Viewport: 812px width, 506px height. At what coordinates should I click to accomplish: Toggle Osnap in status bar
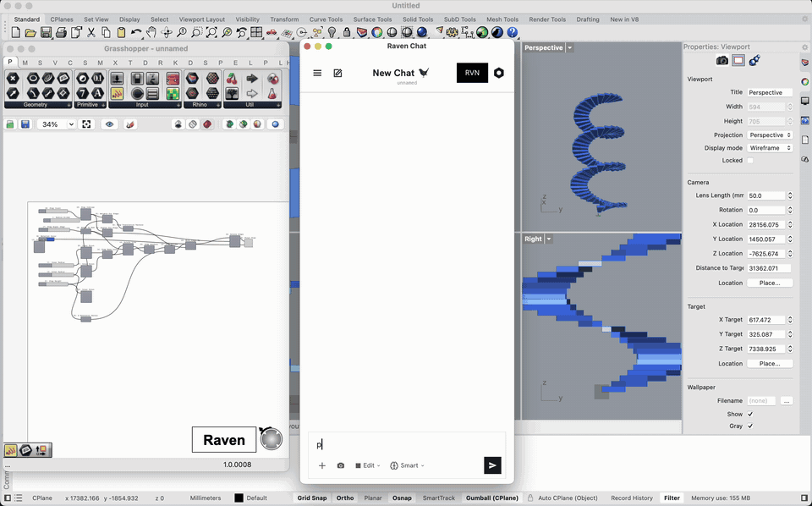click(x=402, y=498)
